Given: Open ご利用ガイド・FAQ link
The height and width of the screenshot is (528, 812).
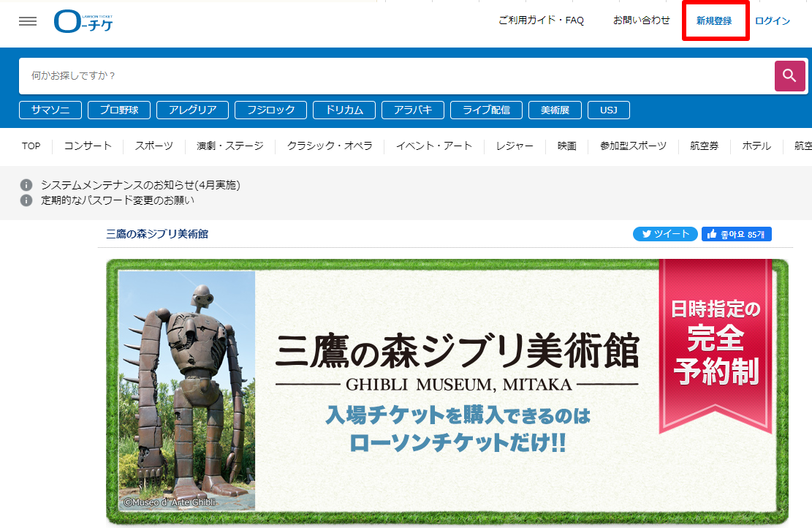Looking at the screenshot, I should click(x=541, y=20).
